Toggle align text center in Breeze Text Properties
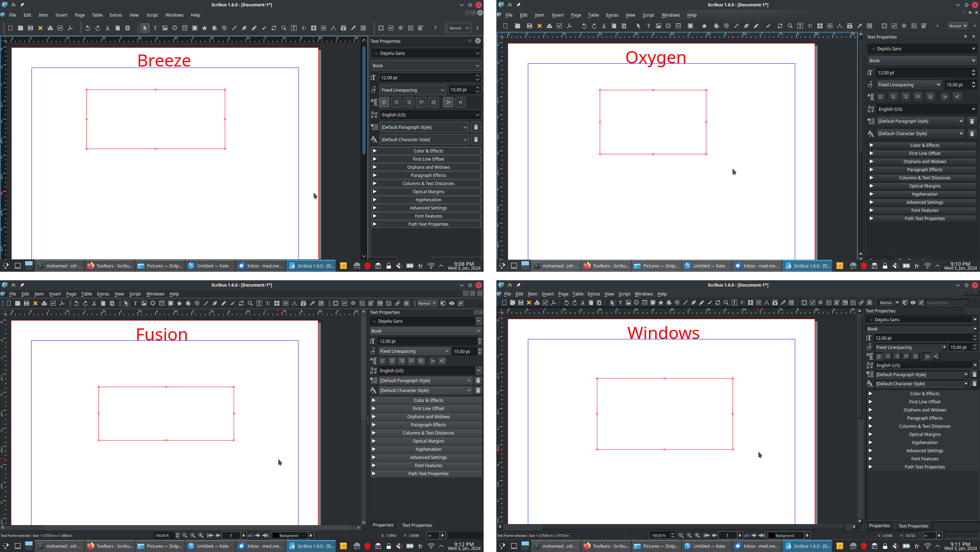The width and height of the screenshot is (980, 552). click(x=397, y=102)
